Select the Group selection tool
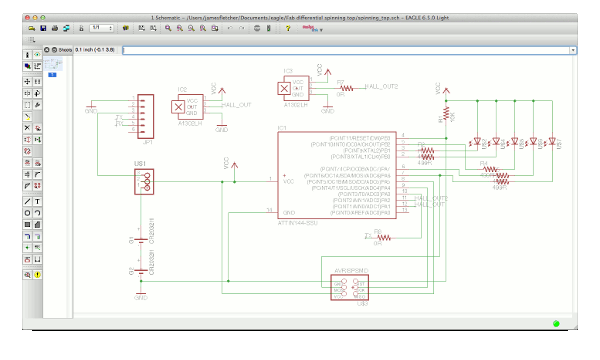This screenshot has height=360, width=600. tap(27, 105)
